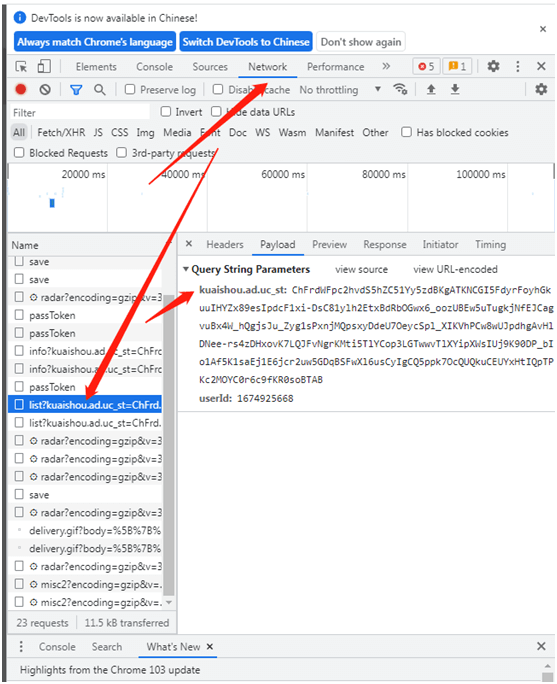This screenshot has height=684, width=557.
Task: Open the Sources tab
Action: point(210,67)
